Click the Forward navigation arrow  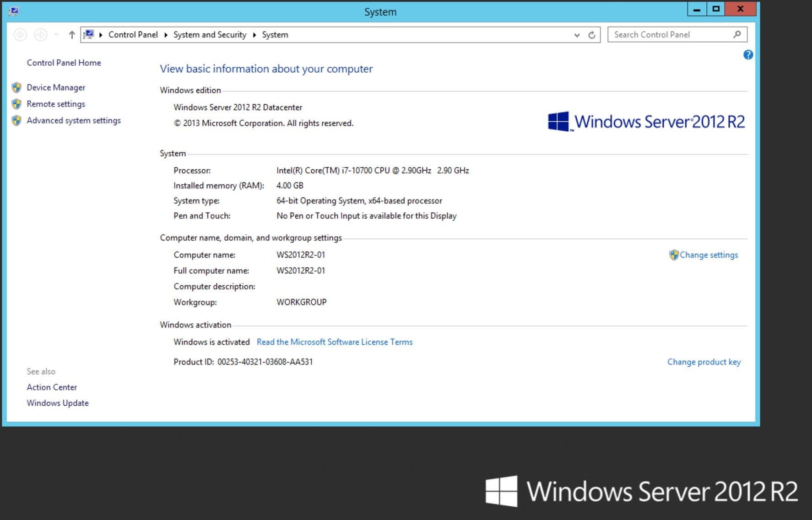(41, 35)
